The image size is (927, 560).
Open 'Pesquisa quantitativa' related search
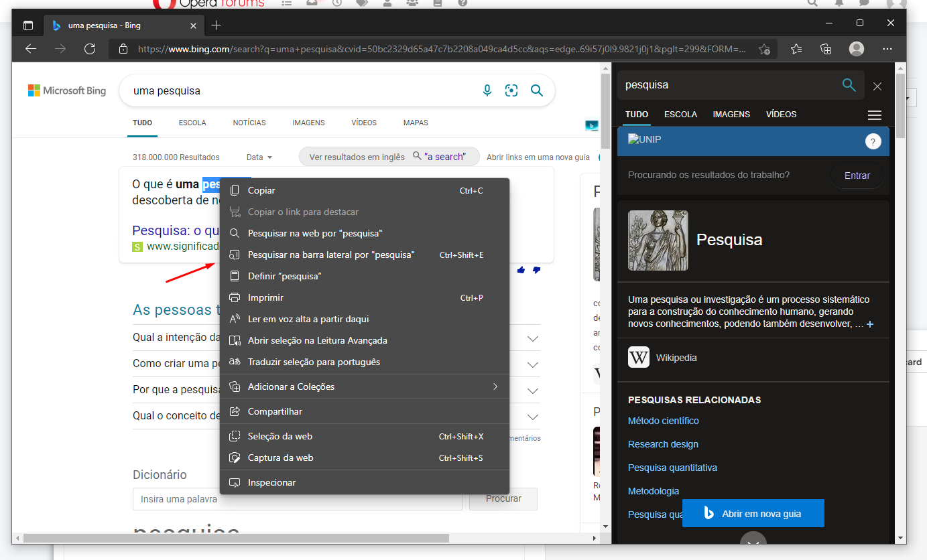pos(672,468)
